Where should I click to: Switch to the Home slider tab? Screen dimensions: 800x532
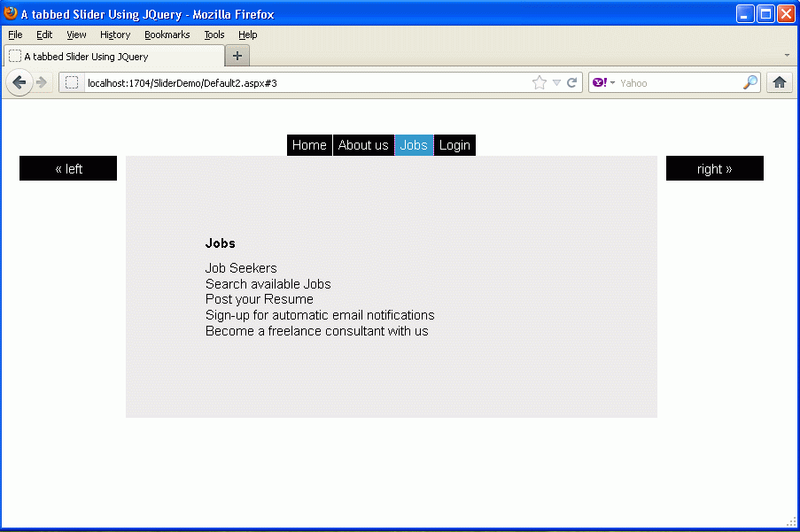[x=309, y=145]
